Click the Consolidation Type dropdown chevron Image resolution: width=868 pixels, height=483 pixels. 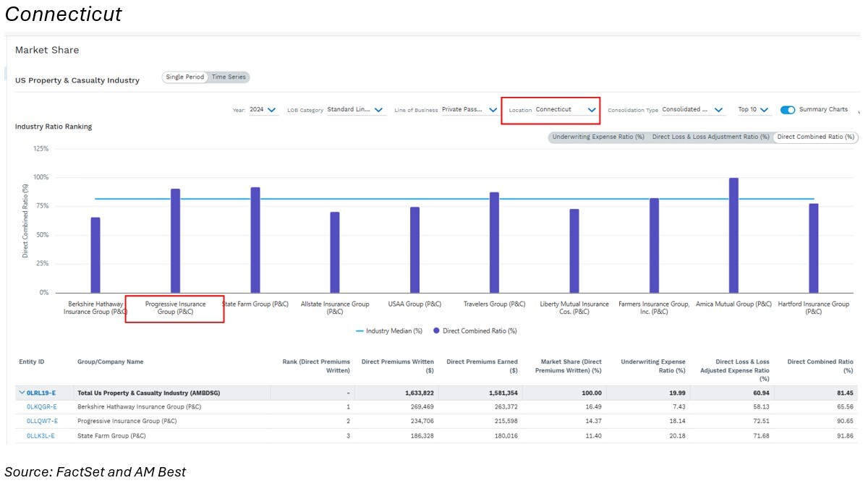coord(718,110)
